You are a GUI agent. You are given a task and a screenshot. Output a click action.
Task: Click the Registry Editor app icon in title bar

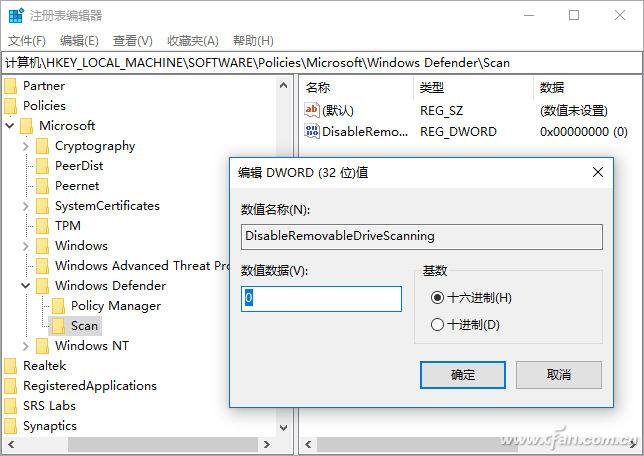coord(16,16)
